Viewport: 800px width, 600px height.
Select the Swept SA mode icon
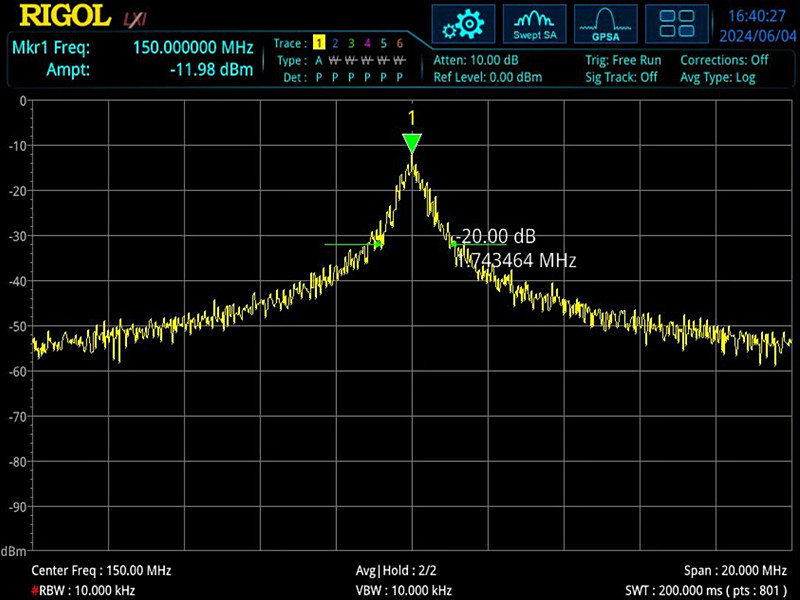(x=534, y=24)
